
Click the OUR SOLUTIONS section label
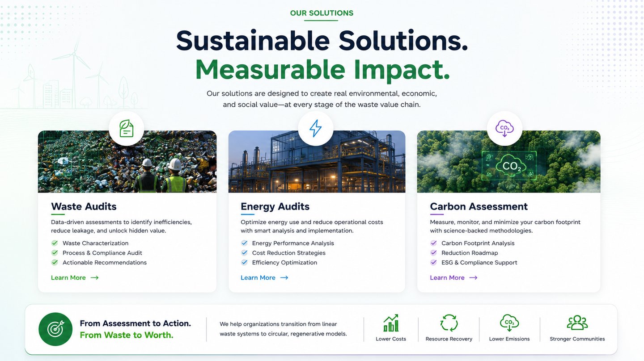click(322, 13)
